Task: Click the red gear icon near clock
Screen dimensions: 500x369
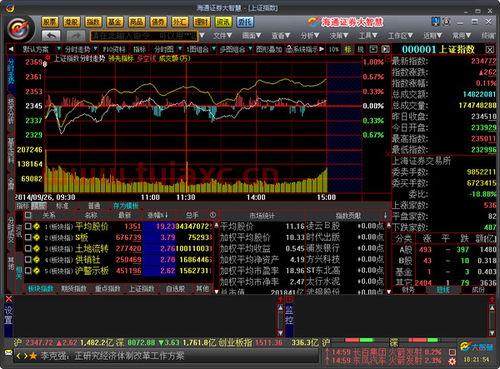Action: 452,361
